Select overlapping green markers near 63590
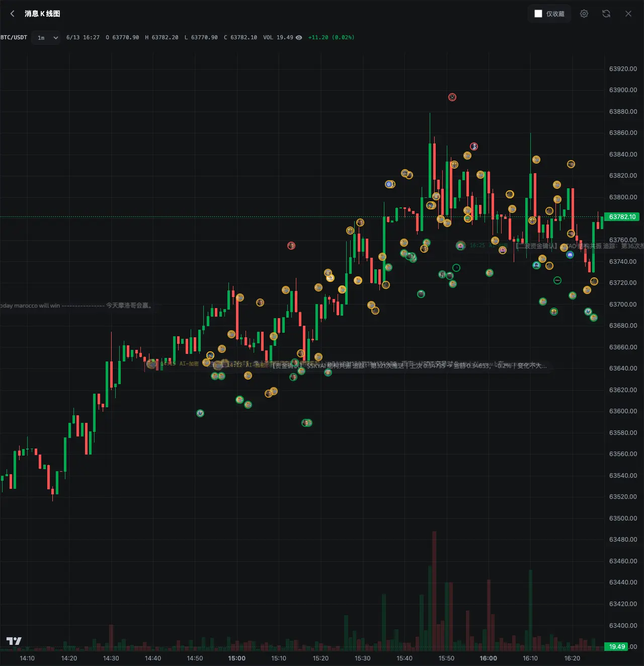This screenshot has width=644, height=666. click(307, 423)
